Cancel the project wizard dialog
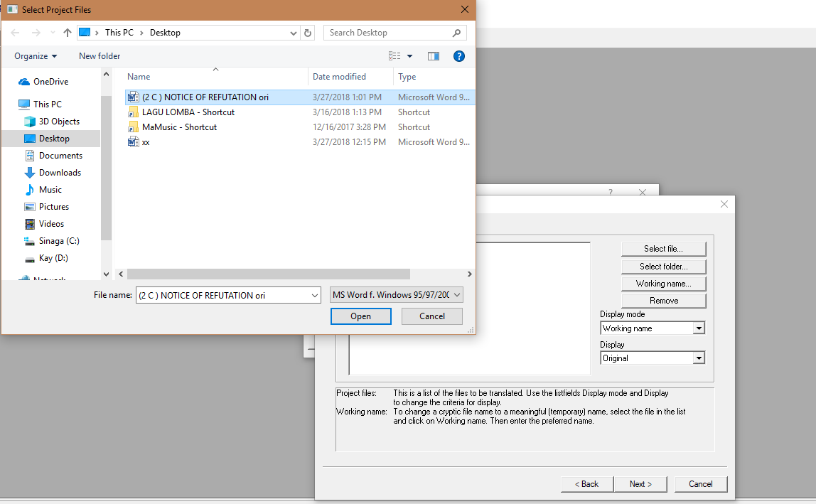The height and width of the screenshot is (504, 816). (700, 483)
